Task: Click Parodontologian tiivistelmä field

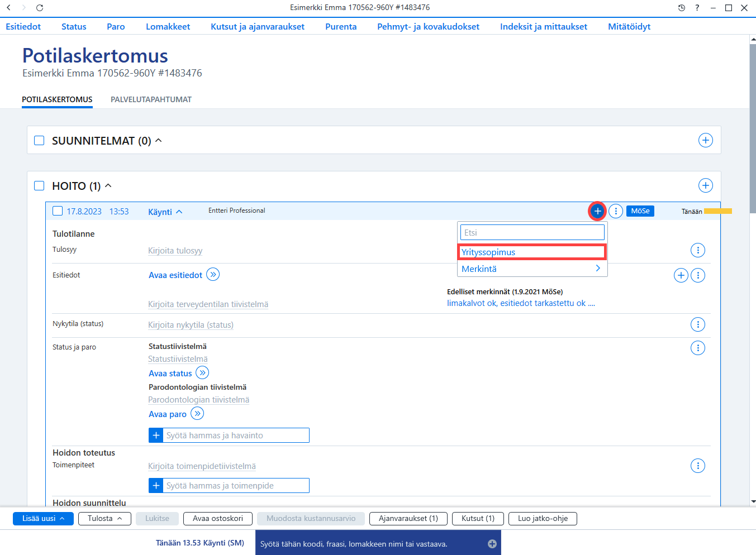Action: pyautogui.click(x=199, y=400)
